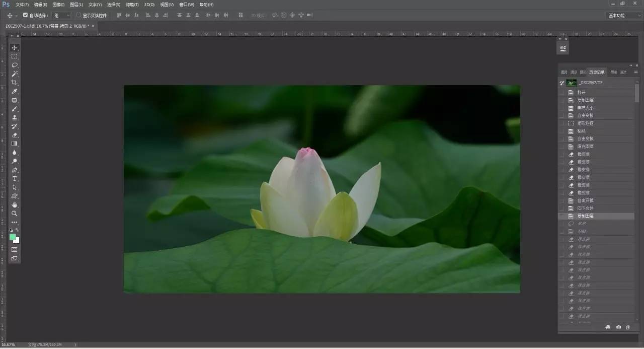Open the 组 auto-select dropdown

[x=62, y=15]
